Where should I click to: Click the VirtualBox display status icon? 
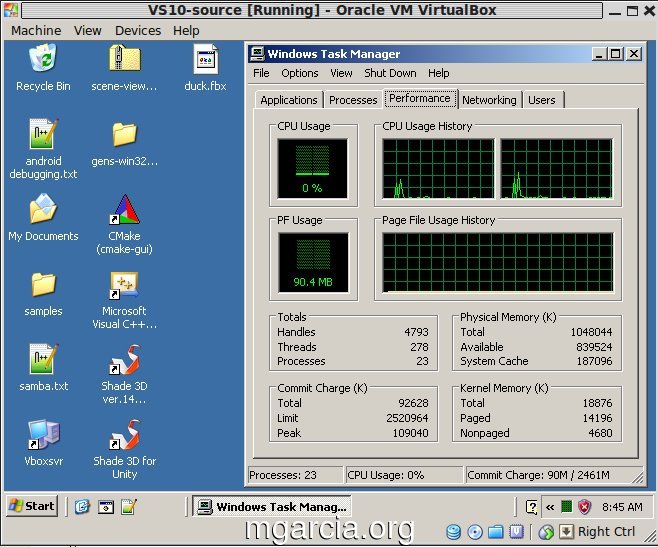point(517,532)
